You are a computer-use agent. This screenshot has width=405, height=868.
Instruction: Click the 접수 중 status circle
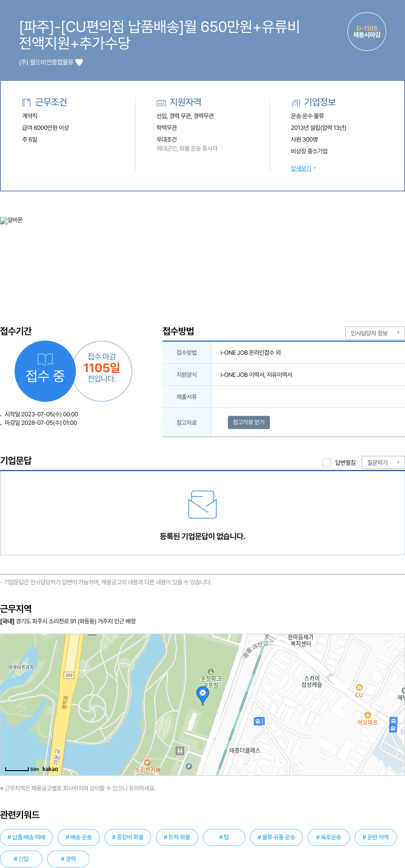45,371
